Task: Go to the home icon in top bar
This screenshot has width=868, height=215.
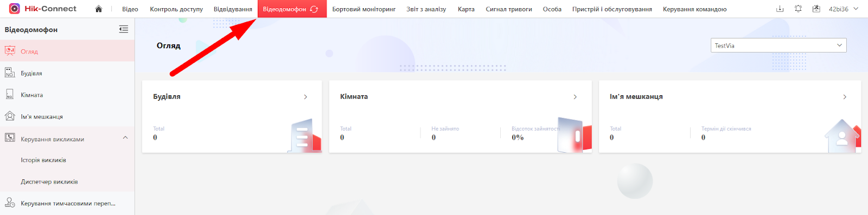Action: coord(98,9)
